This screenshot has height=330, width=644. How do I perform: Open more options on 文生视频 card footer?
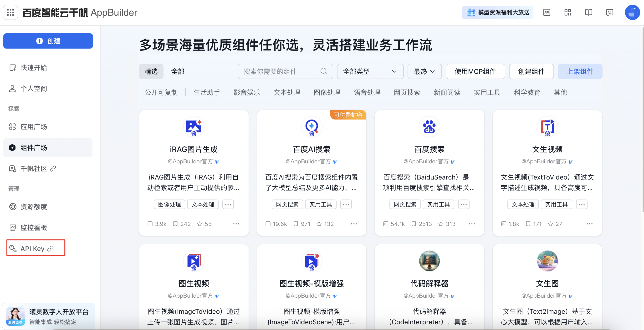pyautogui.click(x=589, y=224)
